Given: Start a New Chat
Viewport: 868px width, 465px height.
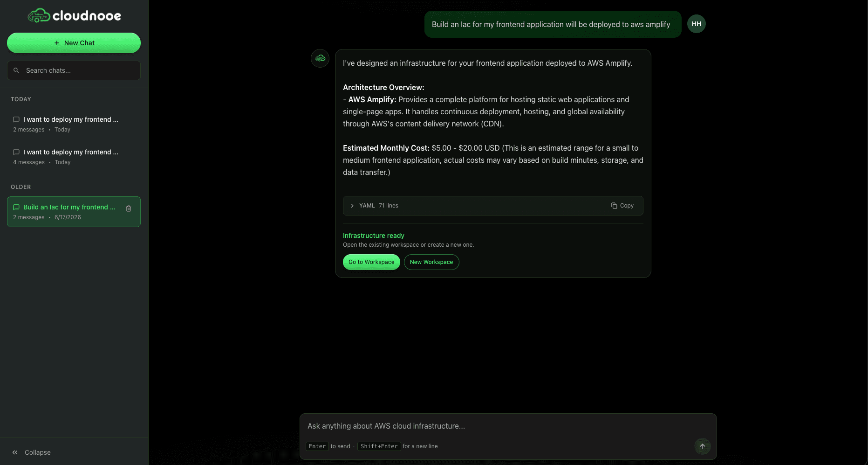Looking at the screenshot, I should 74,43.
